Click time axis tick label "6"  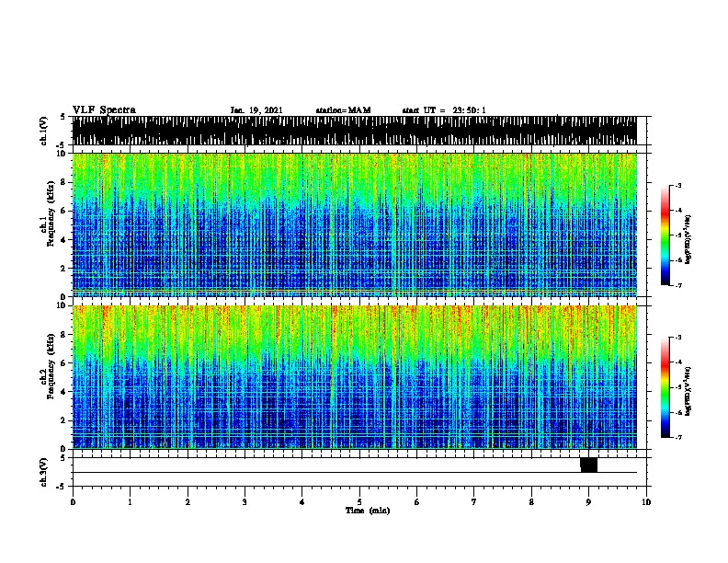coord(417,501)
